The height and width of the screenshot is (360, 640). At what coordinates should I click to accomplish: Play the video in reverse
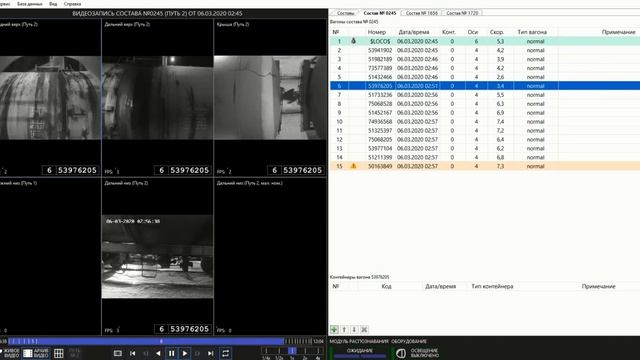tap(158, 353)
